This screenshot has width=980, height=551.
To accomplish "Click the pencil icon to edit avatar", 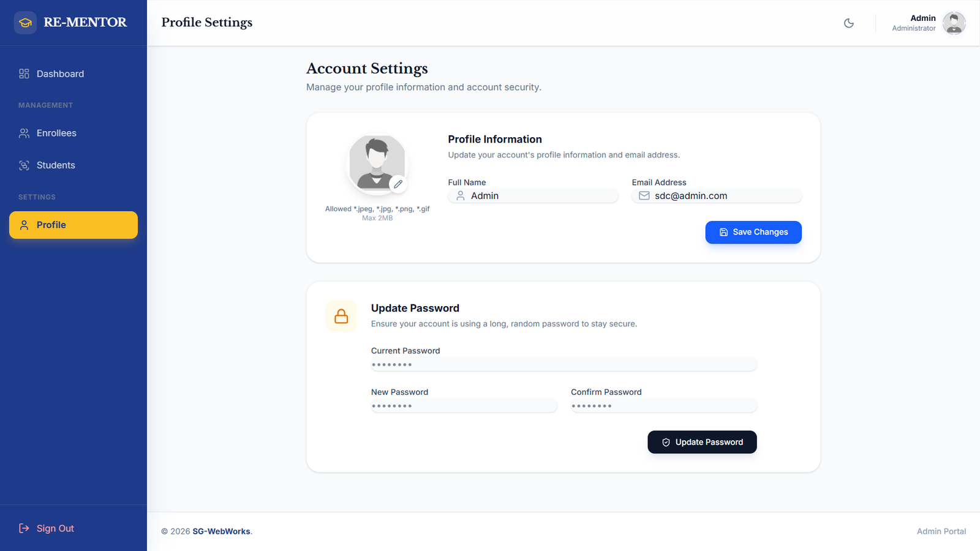I will [398, 184].
